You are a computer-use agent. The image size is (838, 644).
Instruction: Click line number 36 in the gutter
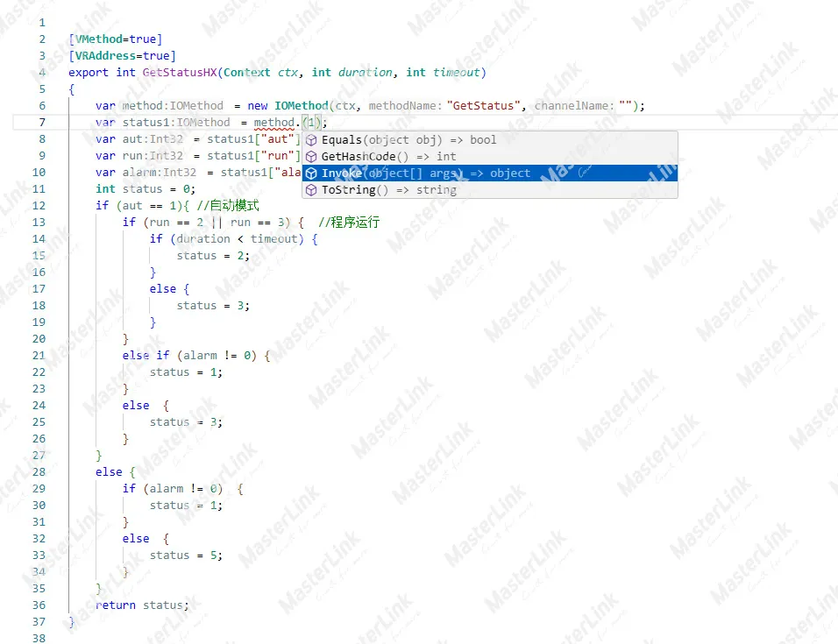tap(39, 605)
